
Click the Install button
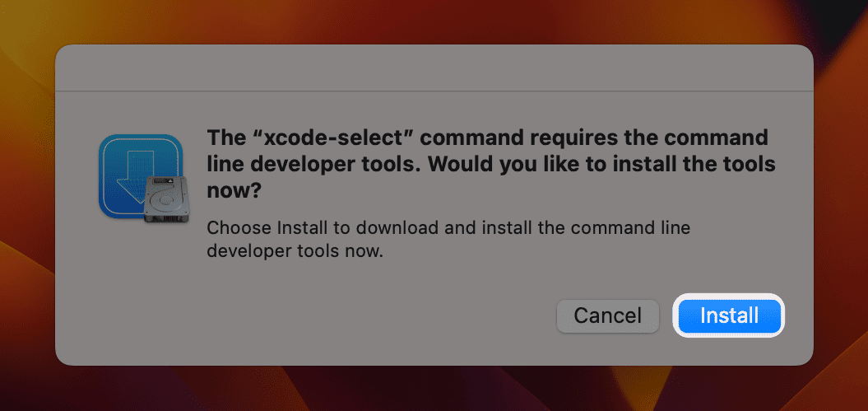click(729, 315)
